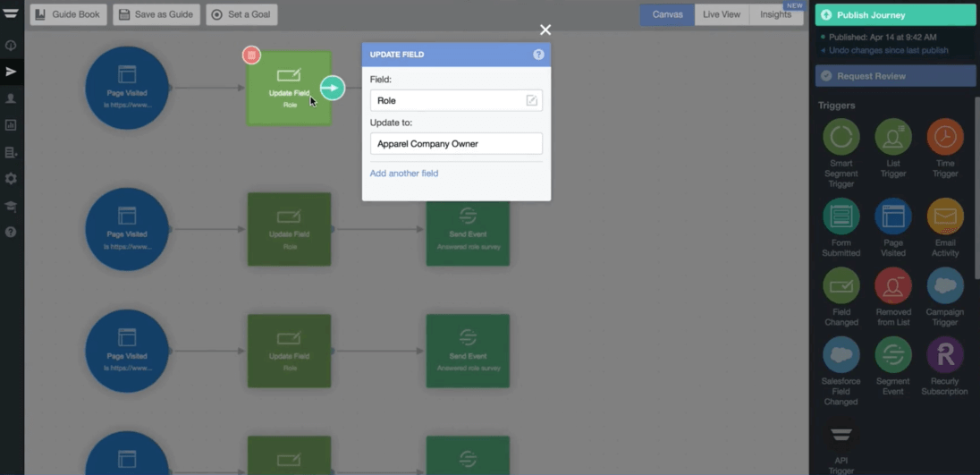Click Save as Guide button
980x475 pixels.
click(156, 14)
